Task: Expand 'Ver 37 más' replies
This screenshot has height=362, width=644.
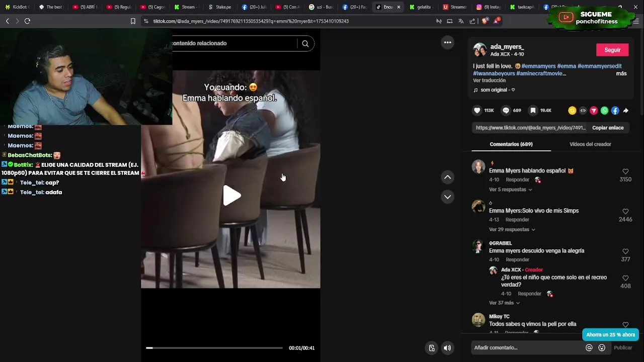Action: click(x=504, y=303)
